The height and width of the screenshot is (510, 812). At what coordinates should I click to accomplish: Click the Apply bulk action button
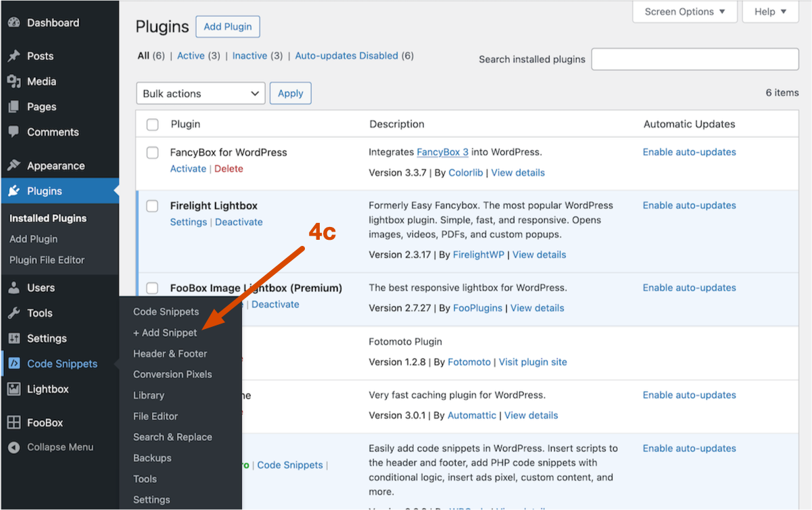point(291,93)
